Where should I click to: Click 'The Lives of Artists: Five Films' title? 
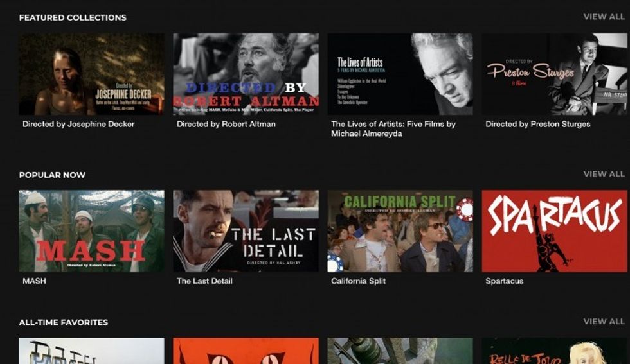[x=393, y=129]
